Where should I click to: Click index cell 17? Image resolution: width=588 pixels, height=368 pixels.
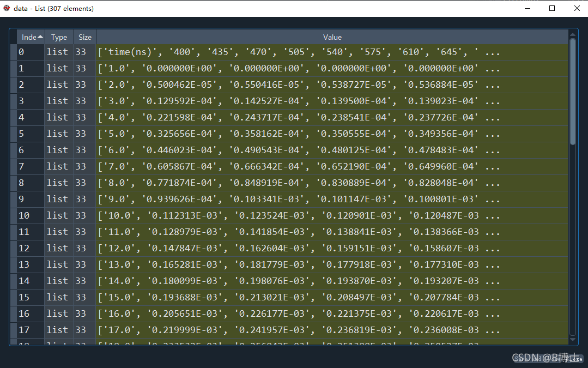pos(31,330)
